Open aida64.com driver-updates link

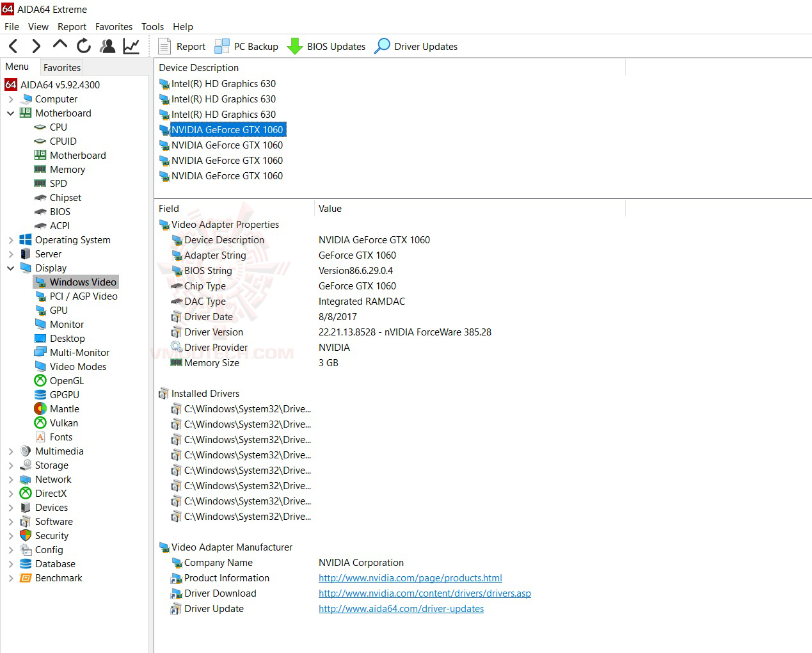(x=401, y=609)
